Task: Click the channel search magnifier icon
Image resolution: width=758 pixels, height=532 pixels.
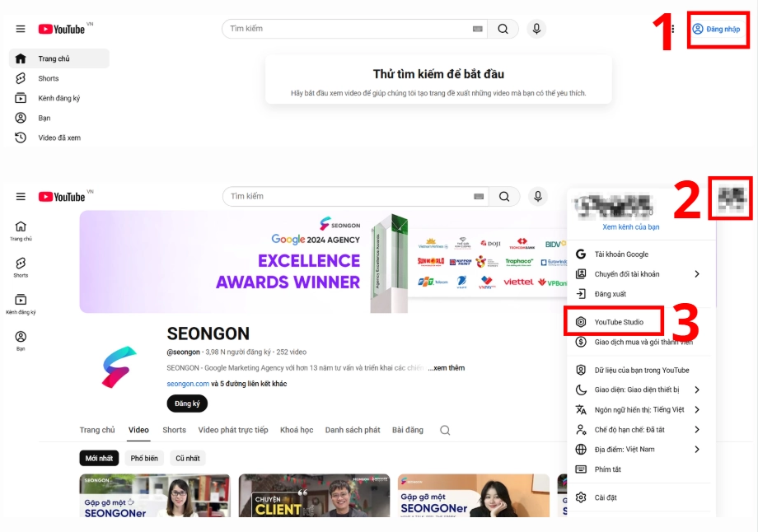Action: 445,430
